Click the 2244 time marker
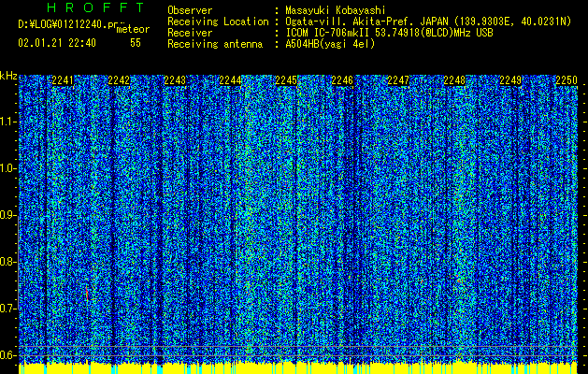 pos(230,80)
